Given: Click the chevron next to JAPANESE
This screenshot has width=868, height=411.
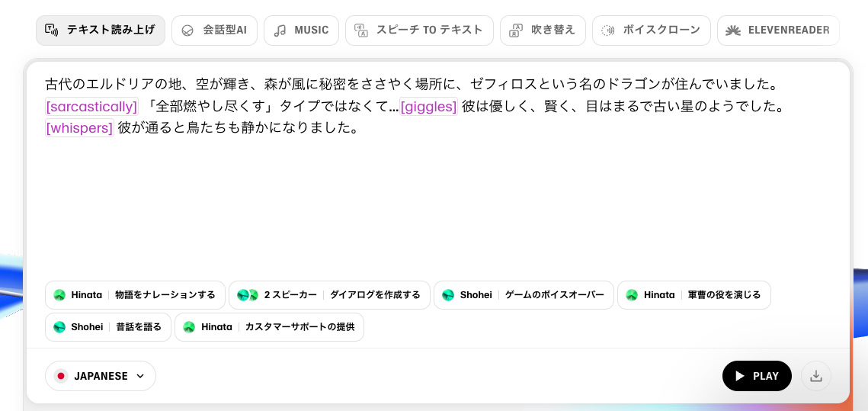Looking at the screenshot, I should pyautogui.click(x=140, y=376).
